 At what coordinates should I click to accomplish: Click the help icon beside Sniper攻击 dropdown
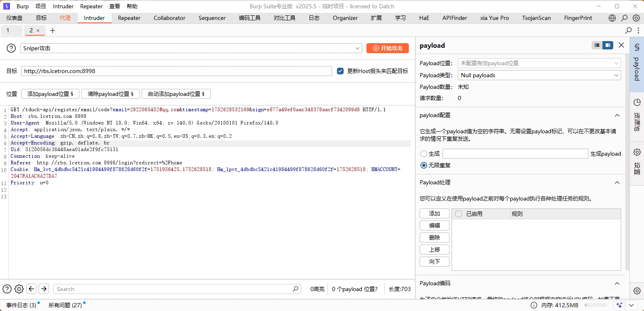pos(11,48)
